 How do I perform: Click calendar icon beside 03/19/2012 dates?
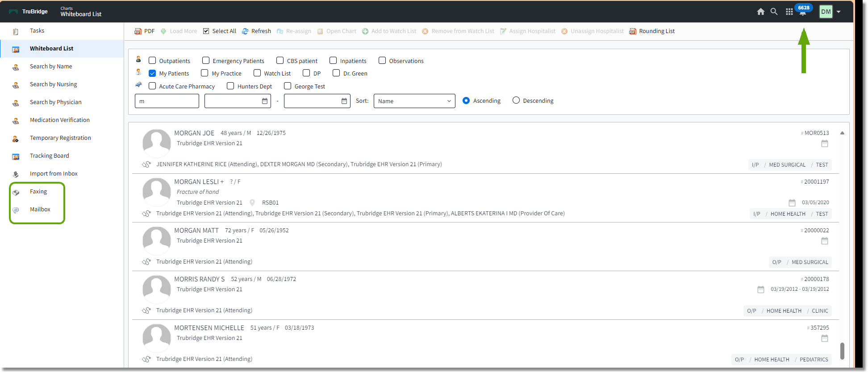pos(761,289)
